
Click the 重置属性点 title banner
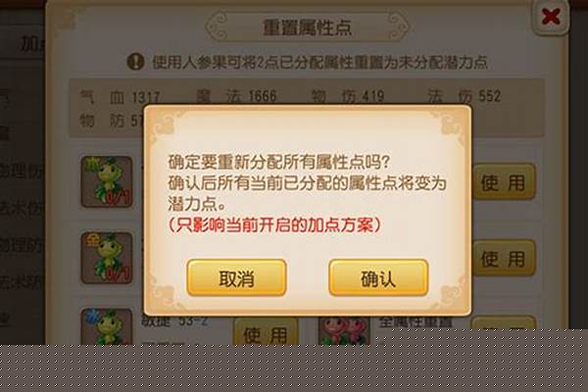(x=307, y=27)
